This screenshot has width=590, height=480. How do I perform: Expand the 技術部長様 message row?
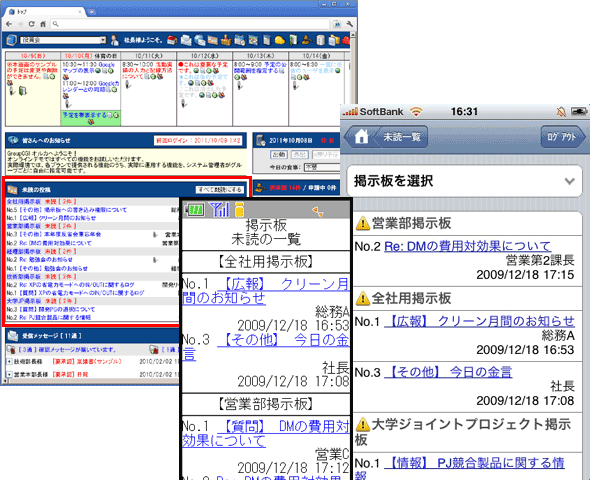coord(9,362)
